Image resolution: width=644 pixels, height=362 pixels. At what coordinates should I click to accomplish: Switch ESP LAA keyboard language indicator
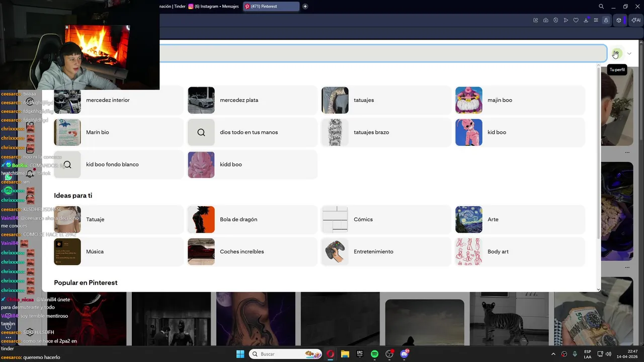tap(588, 354)
